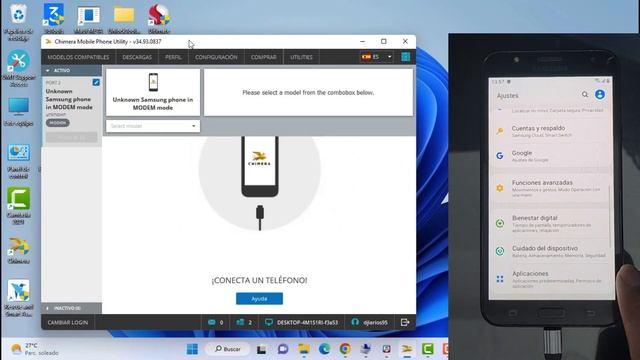Select the wrench and screwdriver desktop icon
The image size is (640, 360).
(18, 69)
